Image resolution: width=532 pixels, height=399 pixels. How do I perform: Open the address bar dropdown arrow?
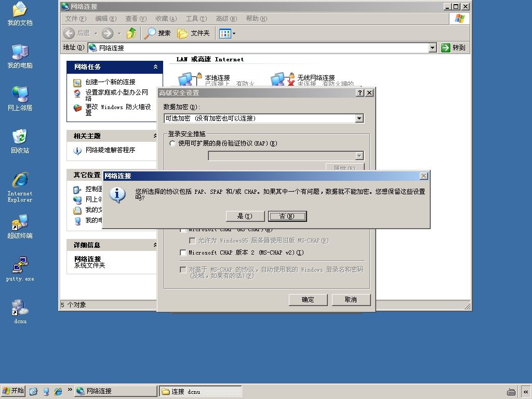pyautogui.click(x=432, y=48)
